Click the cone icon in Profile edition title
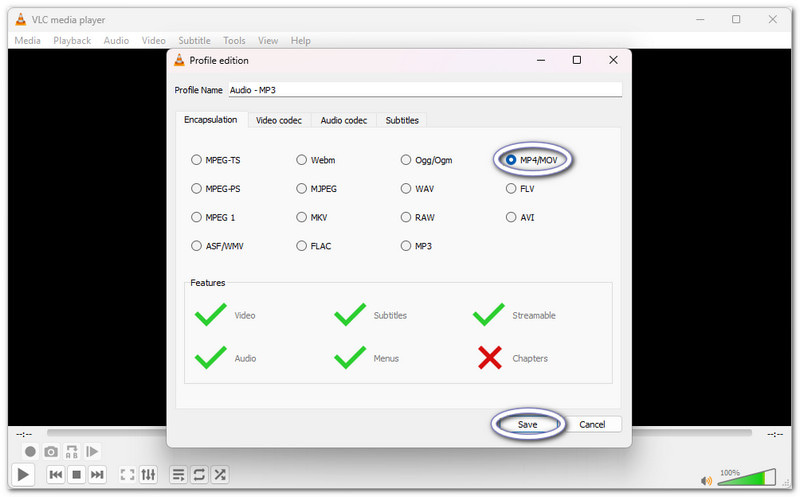 179,60
